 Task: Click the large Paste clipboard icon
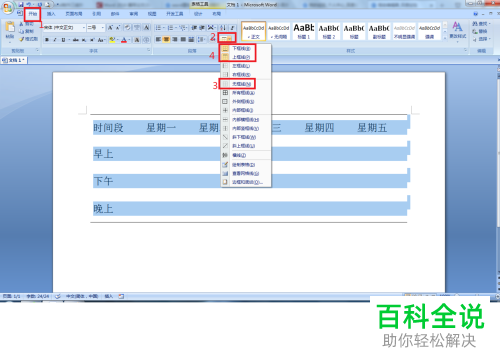(10, 28)
